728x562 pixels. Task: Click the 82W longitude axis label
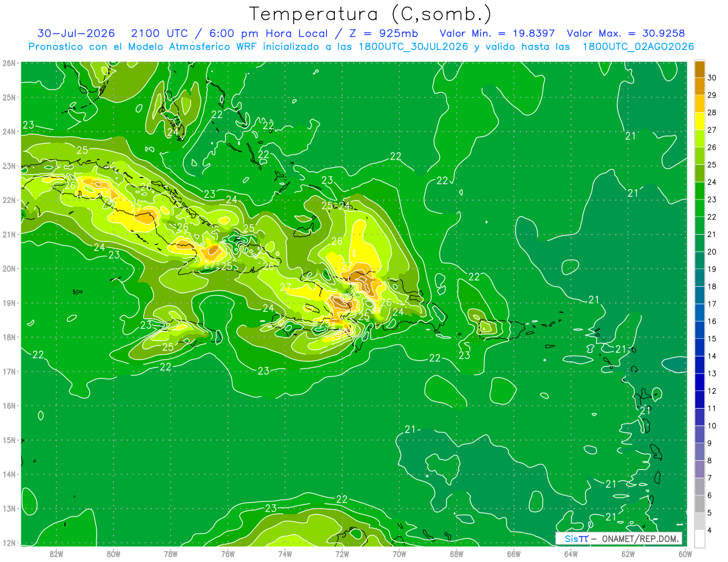[56, 554]
